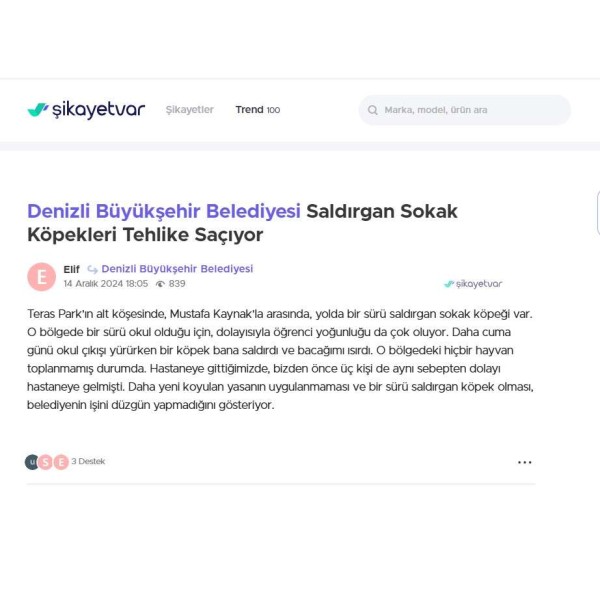
Task: Click the E supporter avatar near Destek
Action: pos(61,462)
